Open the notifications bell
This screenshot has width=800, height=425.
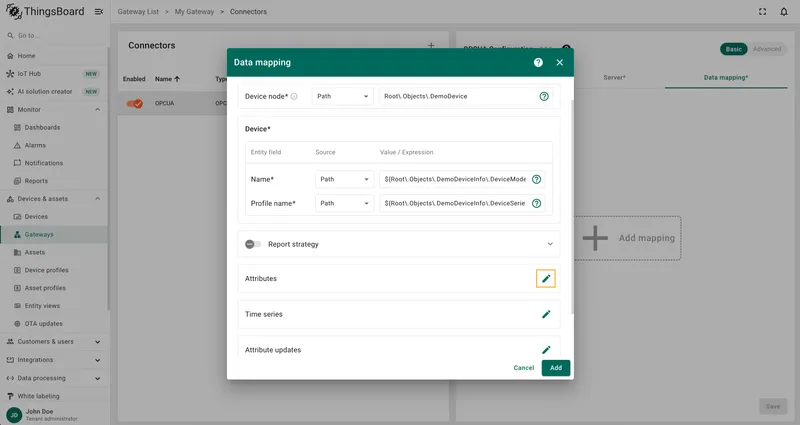pyautogui.click(x=784, y=11)
